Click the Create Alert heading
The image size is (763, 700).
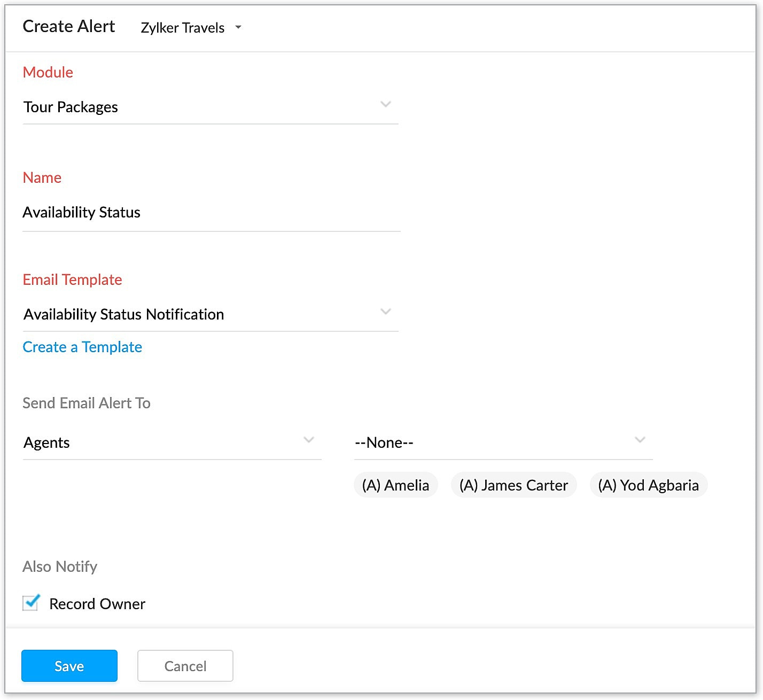coord(69,26)
